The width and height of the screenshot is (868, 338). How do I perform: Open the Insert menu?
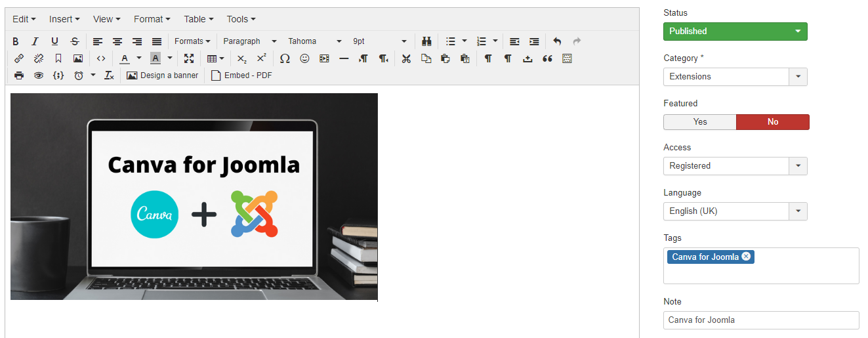[x=64, y=20]
